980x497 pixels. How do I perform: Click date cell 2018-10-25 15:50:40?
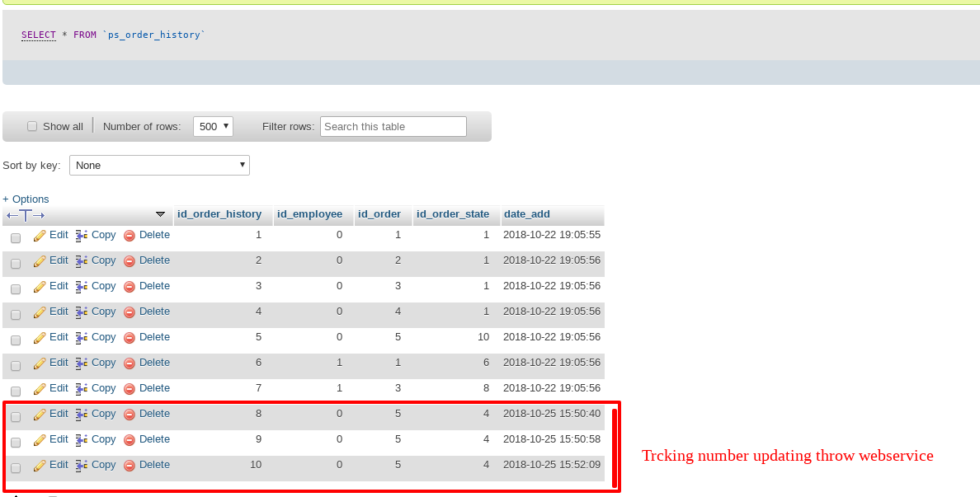point(552,413)
